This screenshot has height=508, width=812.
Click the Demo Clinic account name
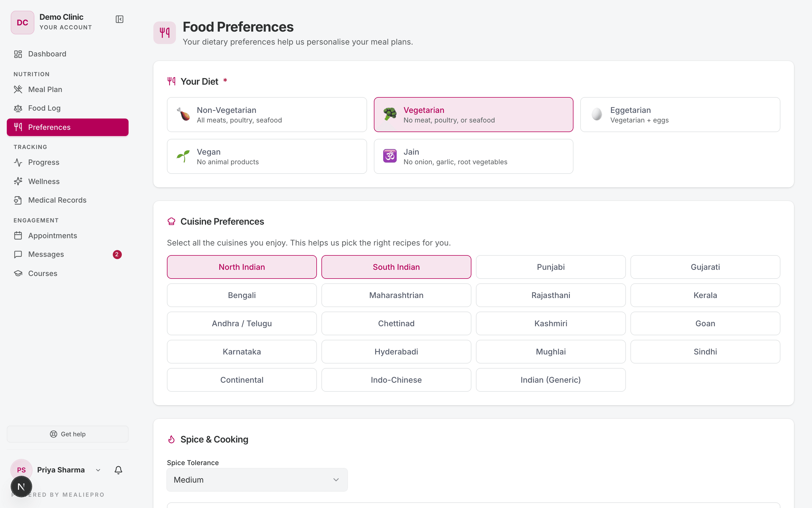pyautogui.click(x=61, y=17)
